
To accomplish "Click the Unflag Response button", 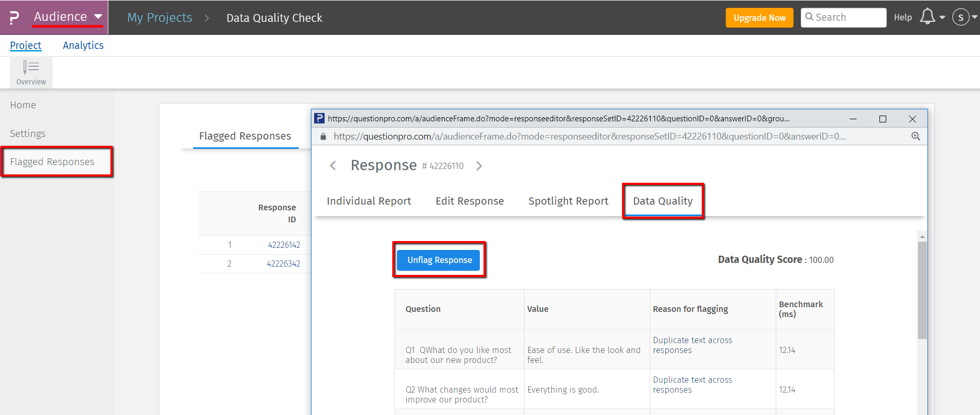I will [439, 260].
